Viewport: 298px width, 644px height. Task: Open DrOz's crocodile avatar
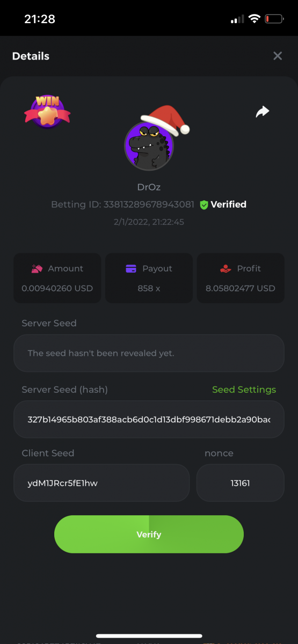click(x=149, y=145)
